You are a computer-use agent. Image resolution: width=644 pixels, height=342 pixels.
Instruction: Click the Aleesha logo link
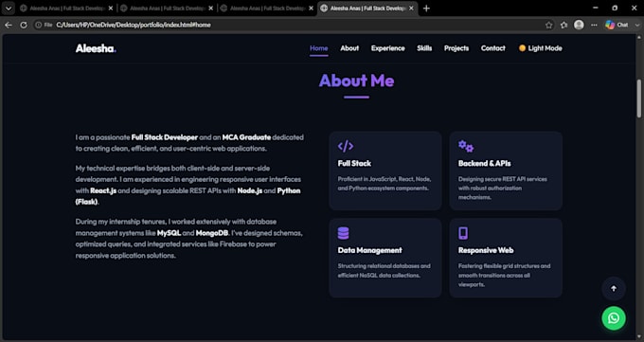96,48
